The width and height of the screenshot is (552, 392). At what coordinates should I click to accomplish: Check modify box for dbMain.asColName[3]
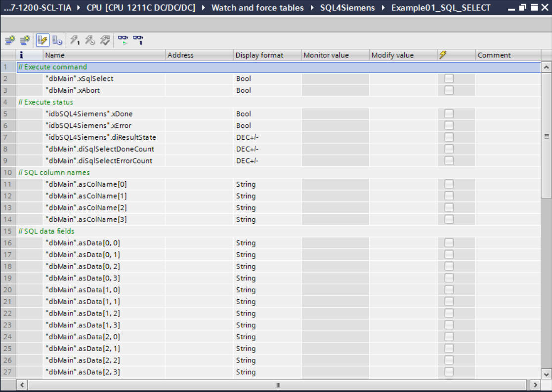449,219
